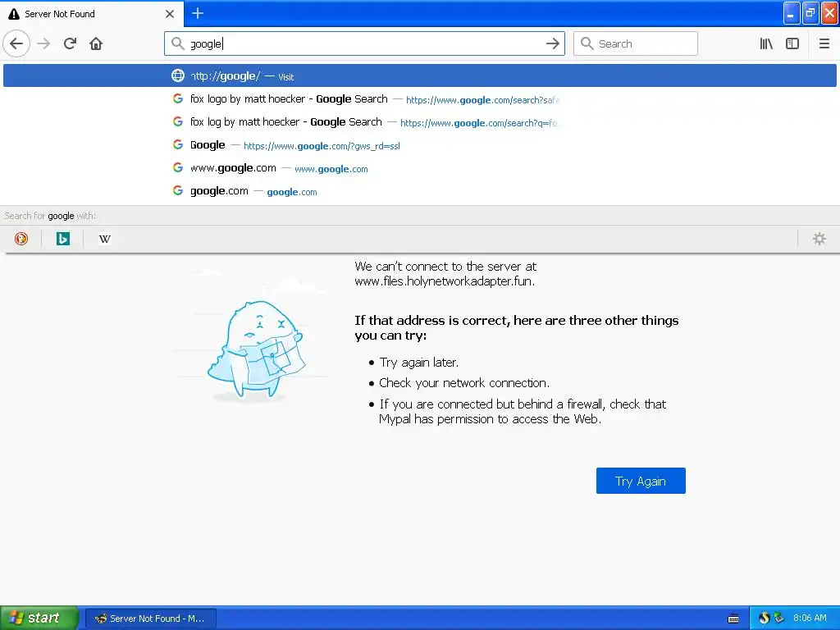The width and height of the screenshot is (840, 630).
Task: Search google with Bing icon
Action: click(63, 239)
